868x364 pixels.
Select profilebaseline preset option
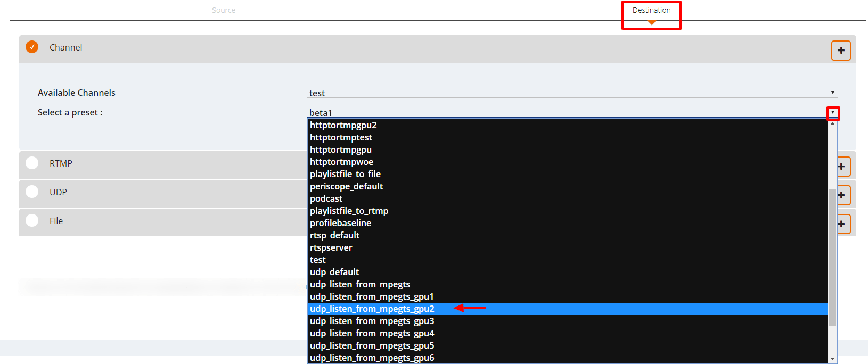pyautogui.click(x=568, y=223)
